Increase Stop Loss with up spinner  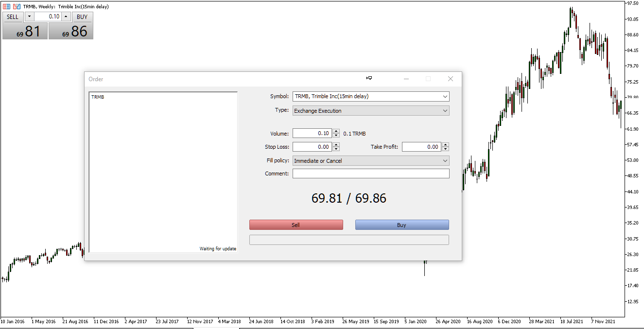tap(336, 145)
